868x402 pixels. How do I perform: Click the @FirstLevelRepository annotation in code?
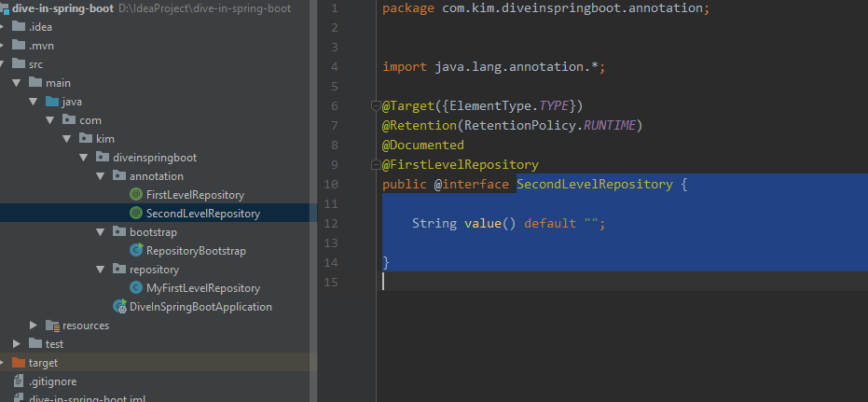point(461,164)
